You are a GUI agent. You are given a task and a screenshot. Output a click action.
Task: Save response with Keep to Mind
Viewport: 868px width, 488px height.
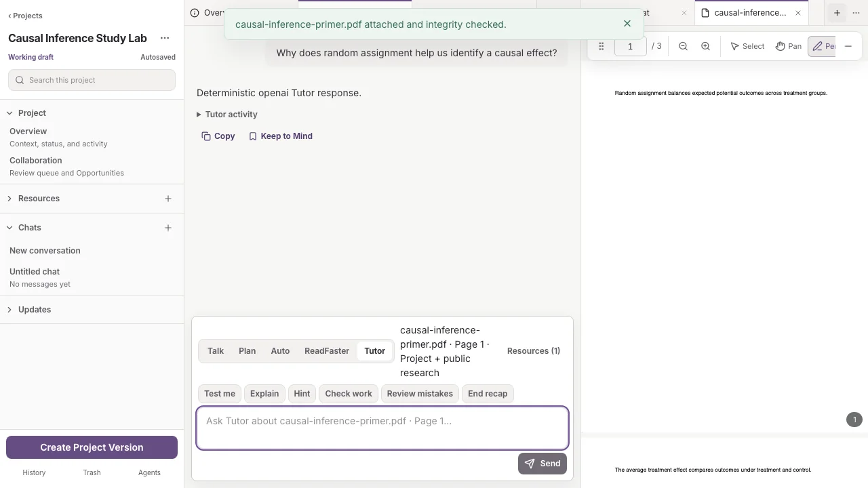[x=281, y=136]
